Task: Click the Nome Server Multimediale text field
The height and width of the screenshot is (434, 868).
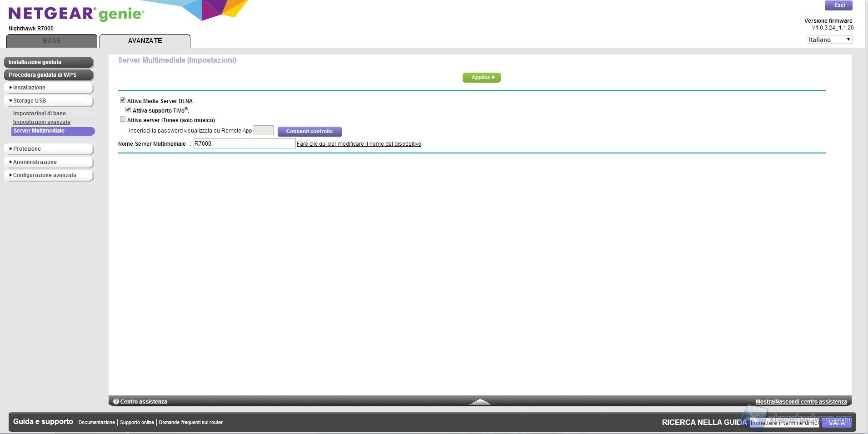Action: coord(244,144)
